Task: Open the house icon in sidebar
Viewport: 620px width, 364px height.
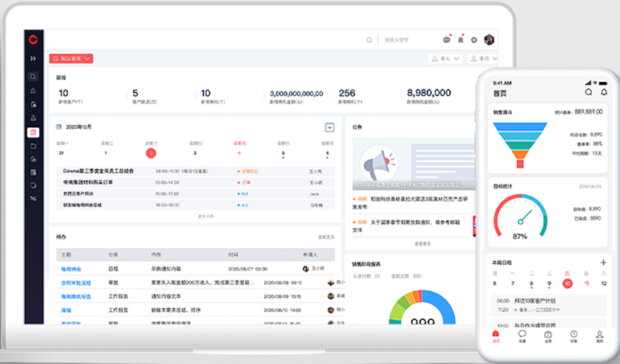Action: [33, 91]
